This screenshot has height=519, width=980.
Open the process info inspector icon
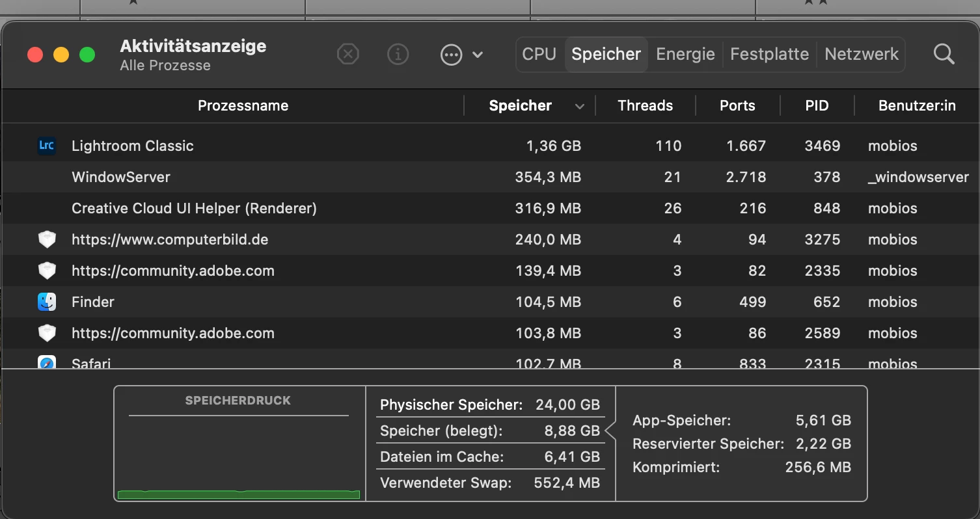pos(398,55)
